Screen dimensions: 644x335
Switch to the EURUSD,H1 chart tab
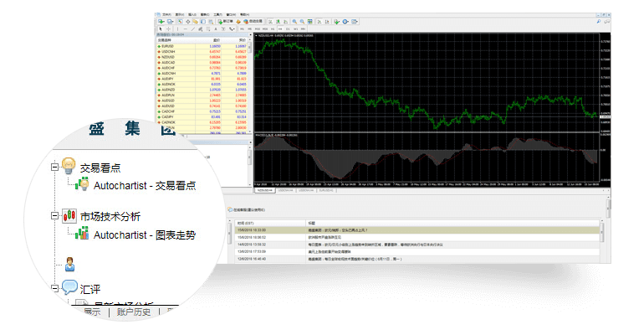pos(326,190)
